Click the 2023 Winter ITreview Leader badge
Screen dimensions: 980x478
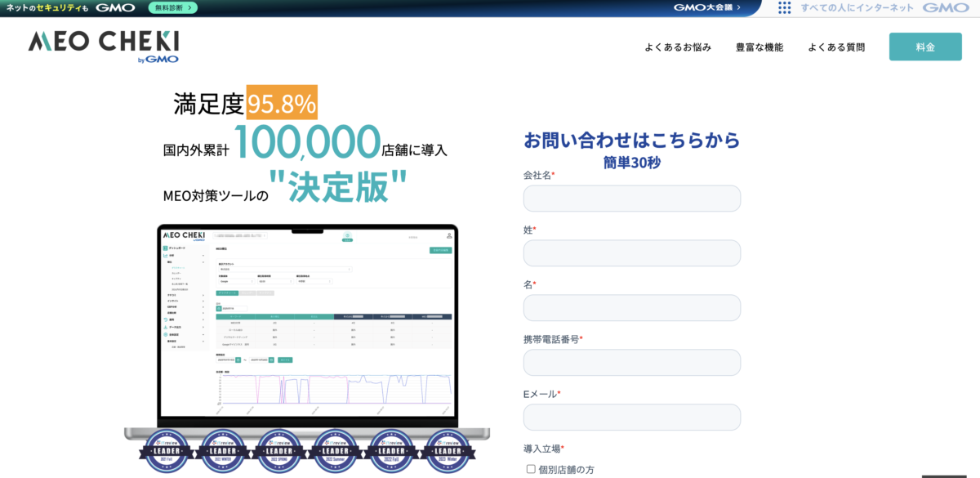point(451,450)
